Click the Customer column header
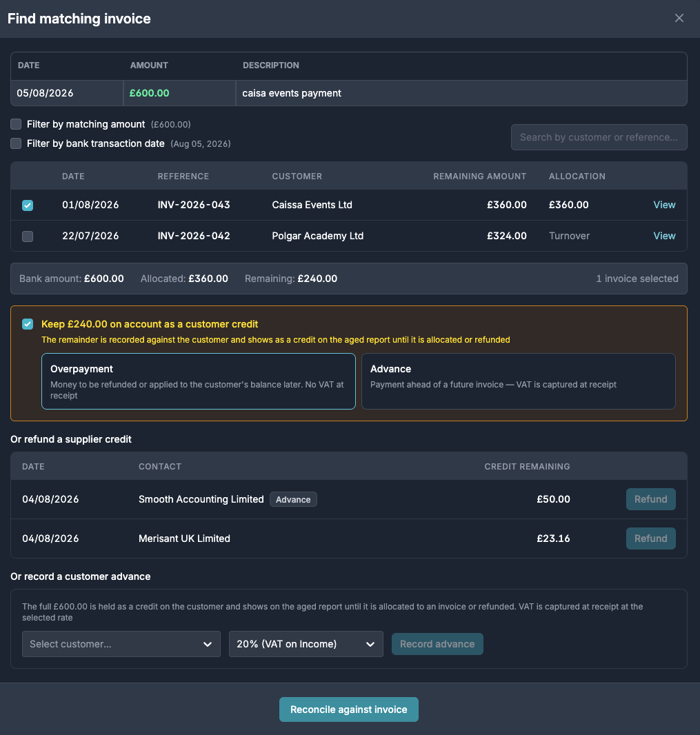 coord(297,177)
